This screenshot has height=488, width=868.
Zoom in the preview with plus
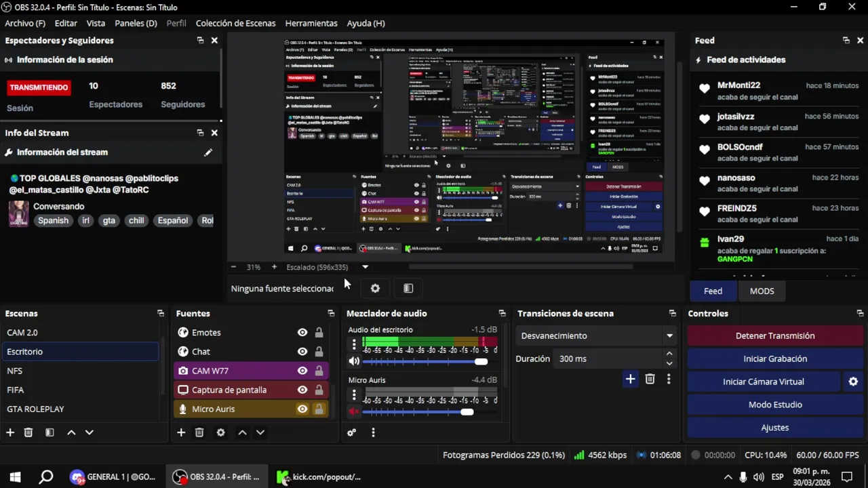coord(274,267)
